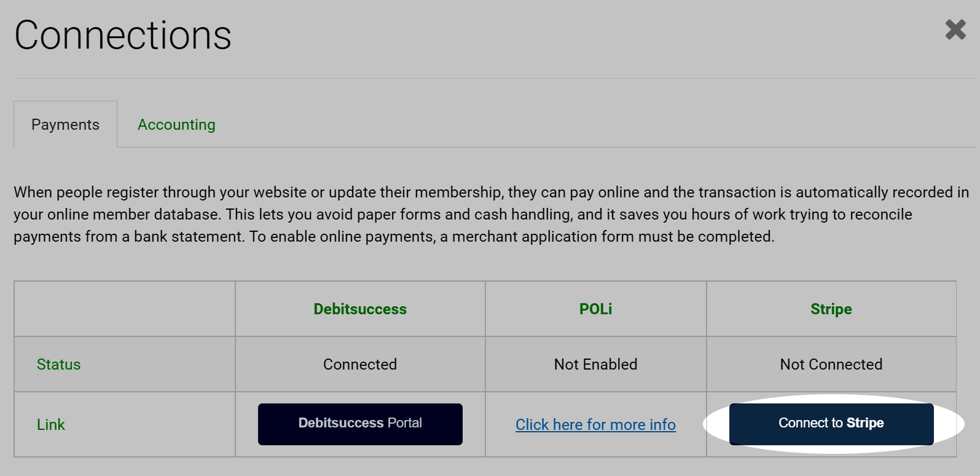The image size is (980, 476).
Task: Close the Connections dialog with the X icon
Action: point(955,30)
